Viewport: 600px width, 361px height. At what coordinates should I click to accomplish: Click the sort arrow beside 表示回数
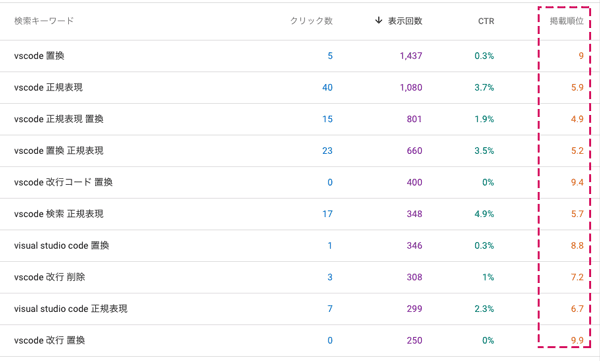(378, 20)
